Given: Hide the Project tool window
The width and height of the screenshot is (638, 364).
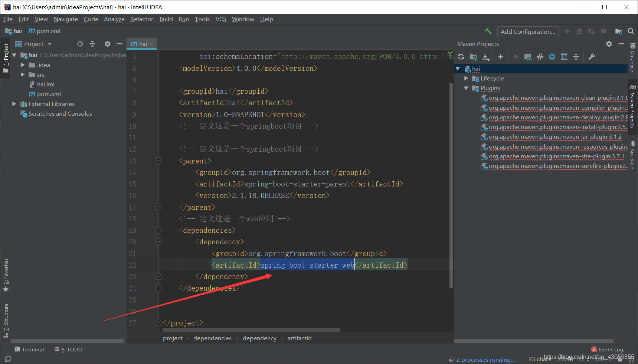Looking at the screenshot, I should point(120,44).
